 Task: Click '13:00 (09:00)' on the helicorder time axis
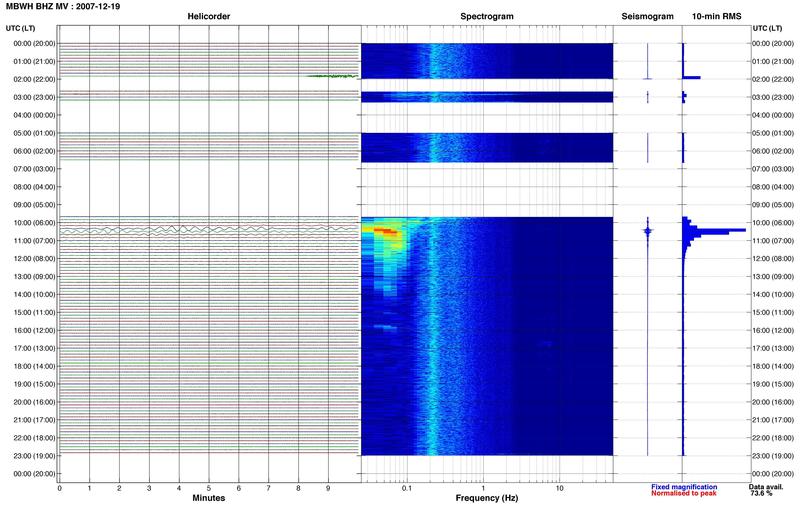pos(34,276)
